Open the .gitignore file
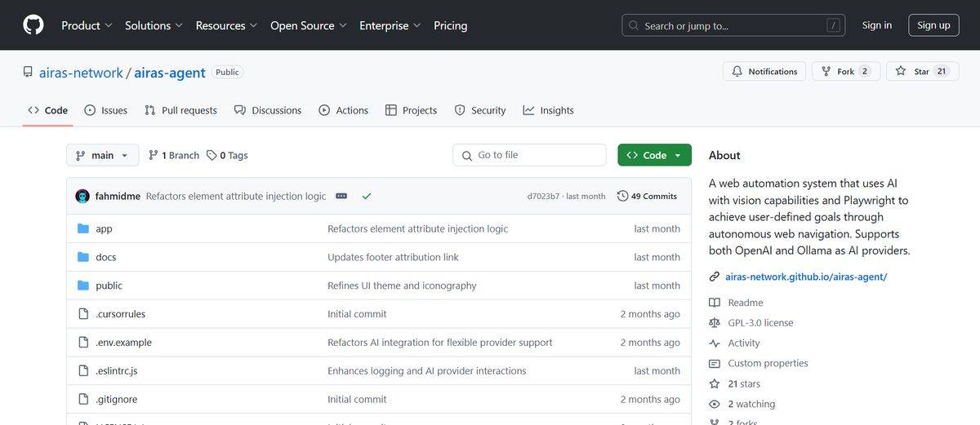This screenshot has height=425, width=980. pos(116,399)
